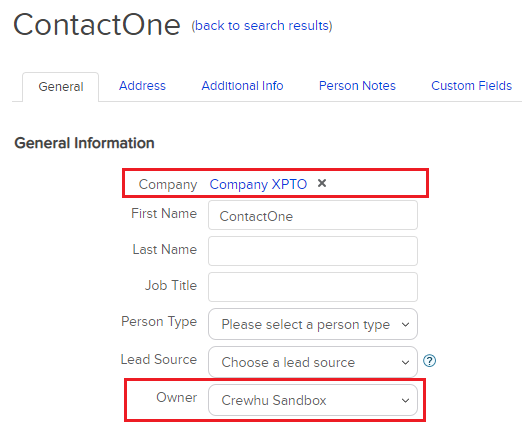
Task: Click into the empty Last Name field
Action: click(313, 251)
